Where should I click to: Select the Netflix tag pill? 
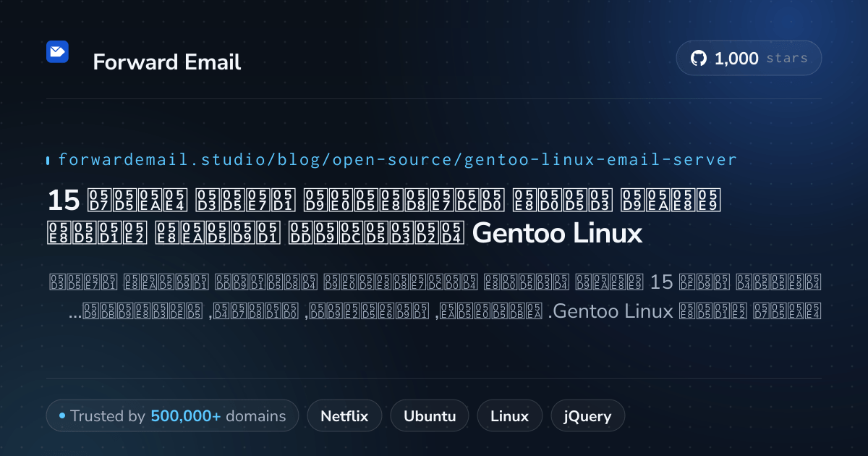coord(344,416)
